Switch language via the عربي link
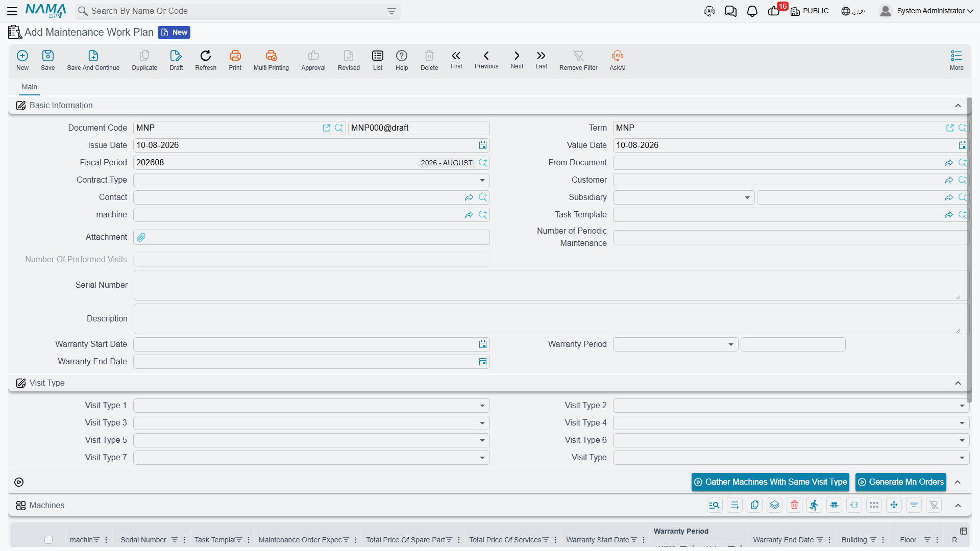Viewport: 980px width, 551px height. click(x=853, y=11)
